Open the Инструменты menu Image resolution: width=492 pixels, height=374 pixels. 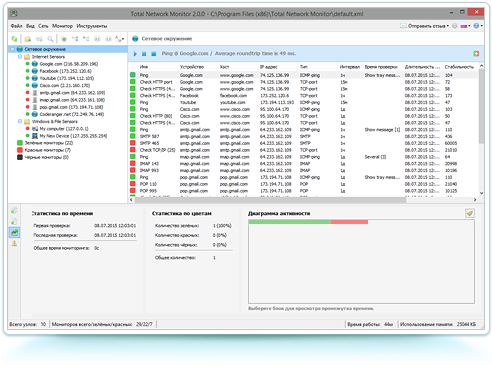tap(92, 26)
